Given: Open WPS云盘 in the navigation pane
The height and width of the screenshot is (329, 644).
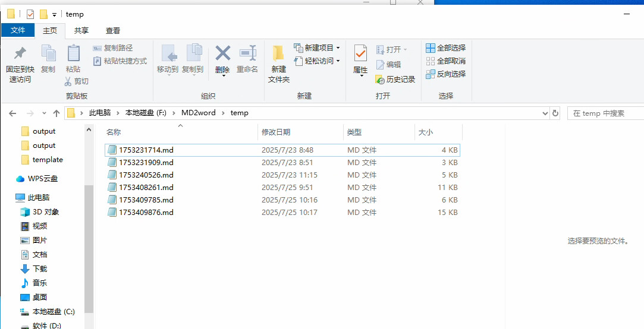Looking at the screenshot, I should [x=37, y=179].
